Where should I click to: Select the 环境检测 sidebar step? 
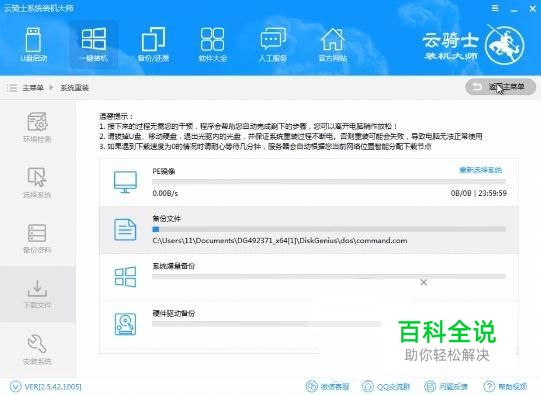37,127
